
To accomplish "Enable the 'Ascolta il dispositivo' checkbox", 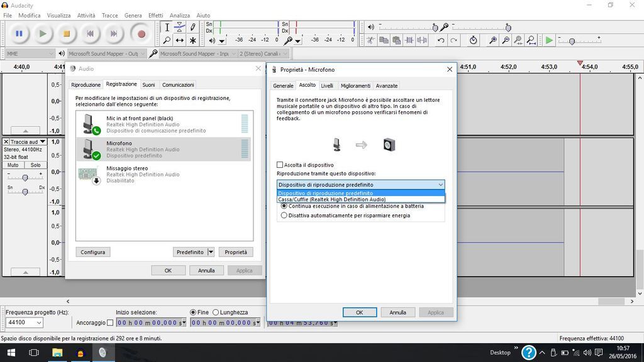I will click(280, 165).
